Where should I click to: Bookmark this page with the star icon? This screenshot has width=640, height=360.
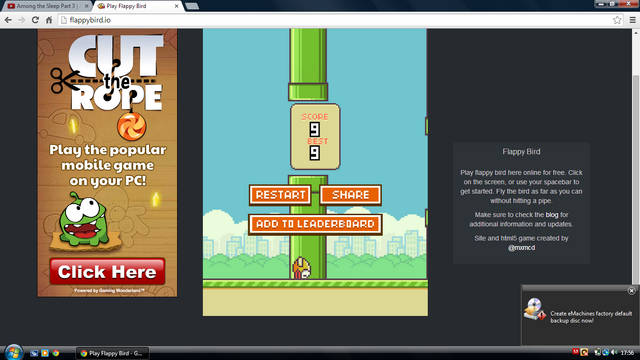(617, 20)
